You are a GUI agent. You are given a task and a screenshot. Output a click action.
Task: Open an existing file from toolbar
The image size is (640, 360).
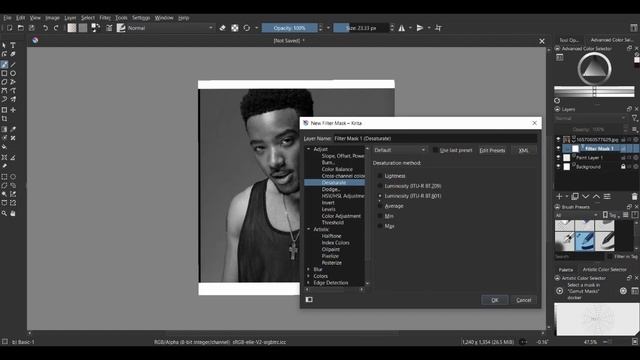[x=20, y=28]
